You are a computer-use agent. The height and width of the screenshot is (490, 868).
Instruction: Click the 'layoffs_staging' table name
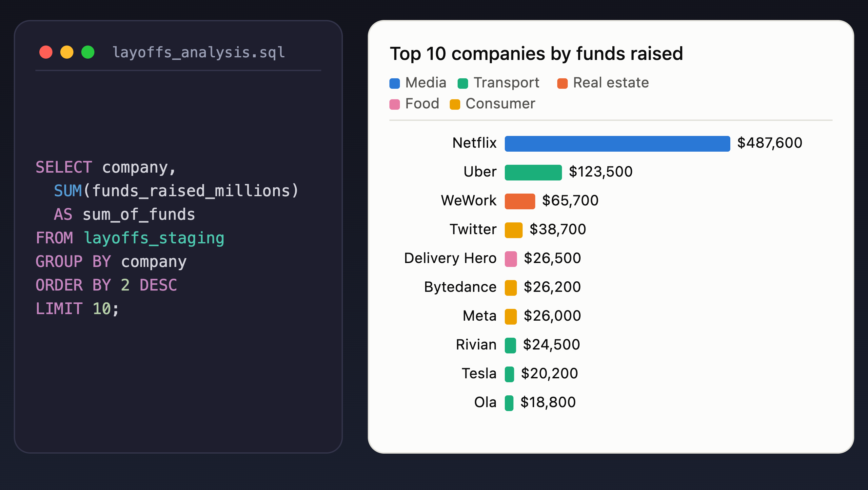click(x=154, y=239)
